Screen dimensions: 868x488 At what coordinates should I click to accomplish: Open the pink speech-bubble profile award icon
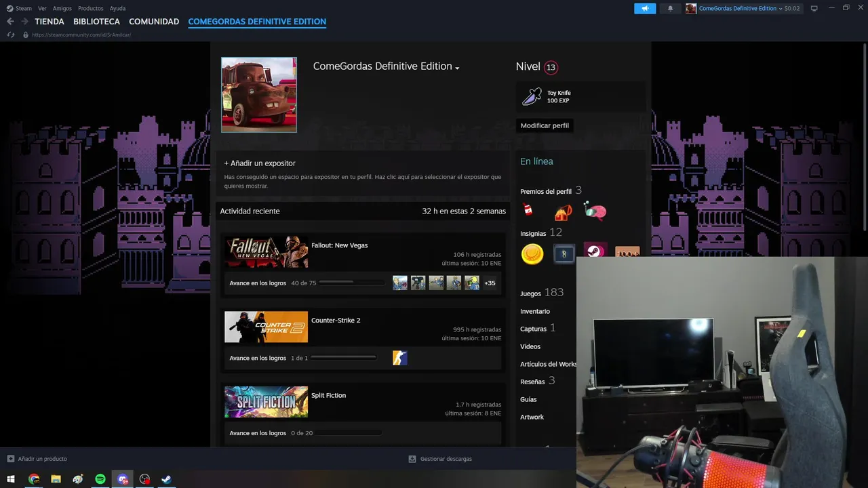[x=595, y=211]
